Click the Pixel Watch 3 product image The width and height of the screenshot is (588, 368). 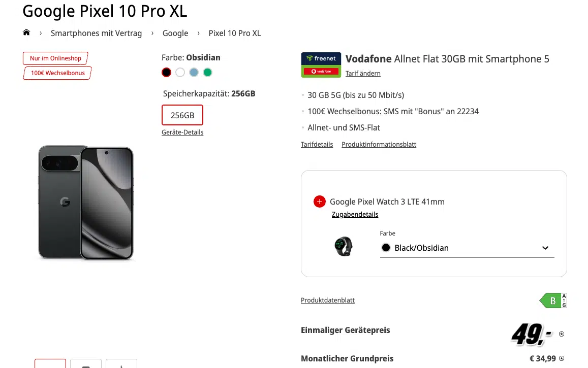pos(343,246)
